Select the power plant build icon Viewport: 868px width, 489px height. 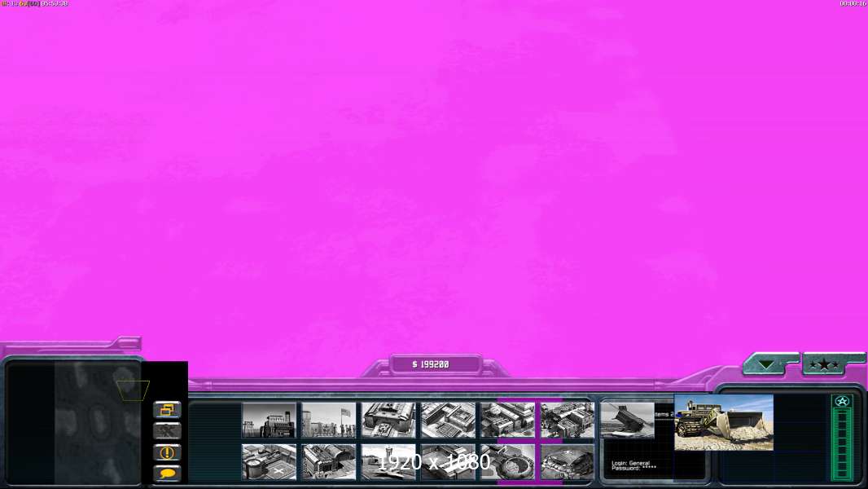pyautogui.click(x=269, y=420)
